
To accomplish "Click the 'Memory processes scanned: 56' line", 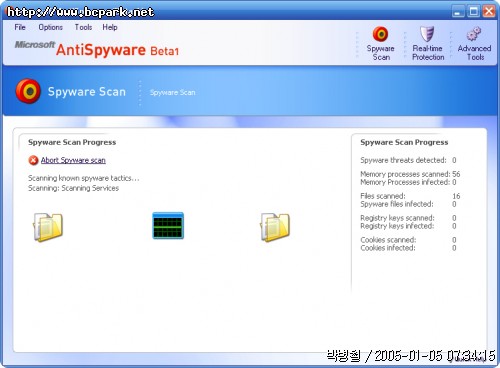I will tap(410, 174).
